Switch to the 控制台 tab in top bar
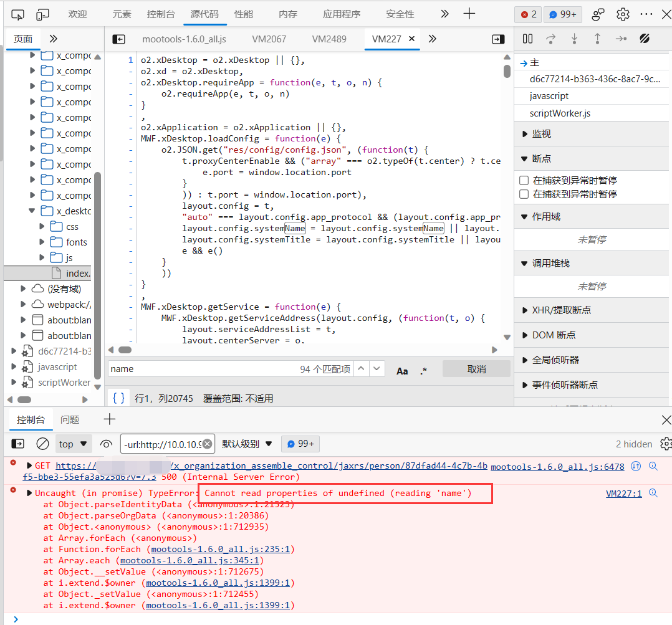 [x=160, y=14]
